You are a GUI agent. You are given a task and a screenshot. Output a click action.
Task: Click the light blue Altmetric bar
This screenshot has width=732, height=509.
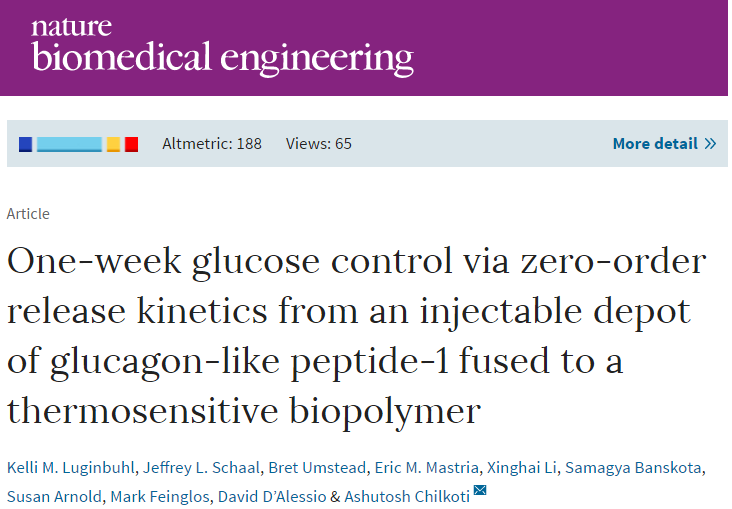click(x=69, y=144)
